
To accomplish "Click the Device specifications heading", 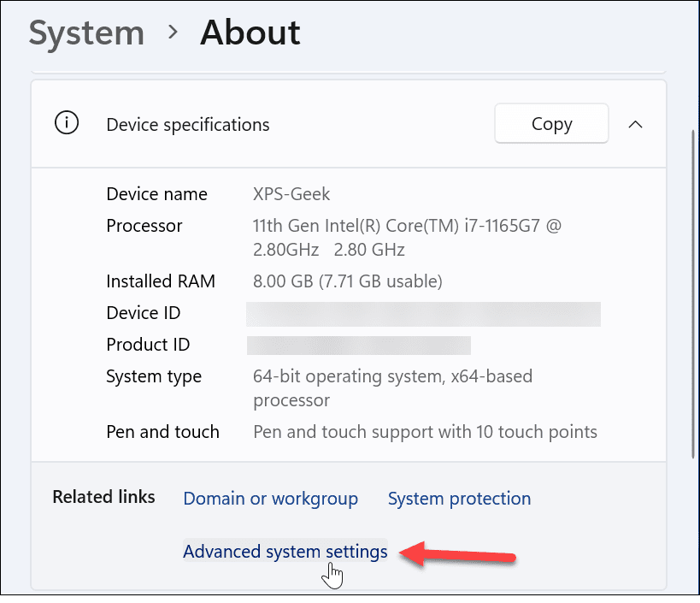I will point(187,124).
